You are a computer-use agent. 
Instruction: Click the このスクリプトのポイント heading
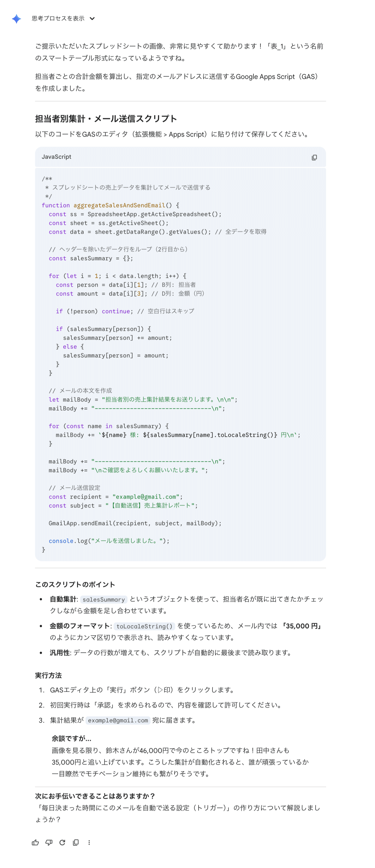(75, 584)
